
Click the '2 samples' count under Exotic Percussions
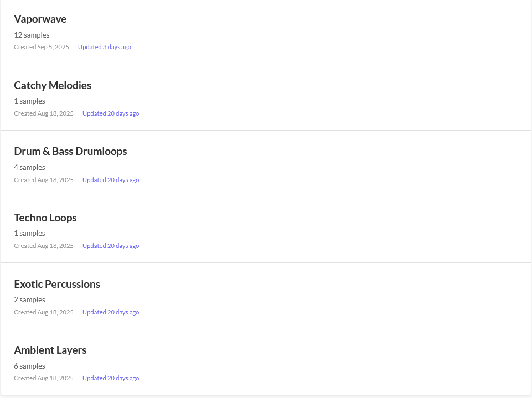pos(30,300)
